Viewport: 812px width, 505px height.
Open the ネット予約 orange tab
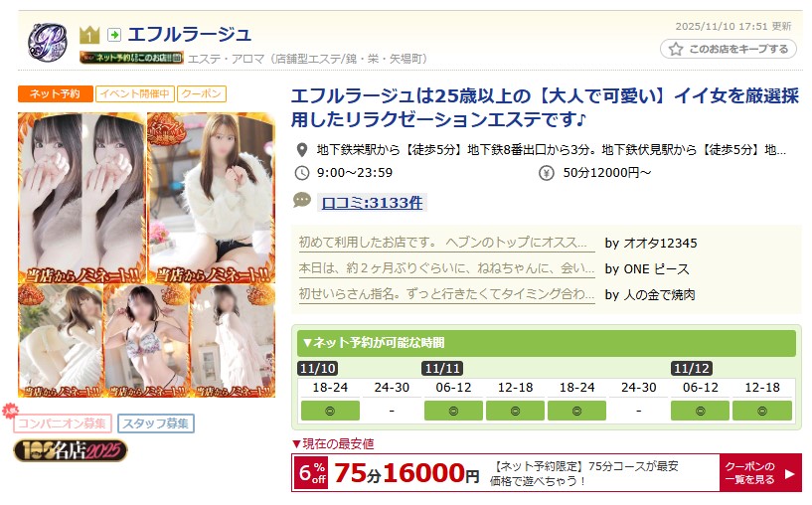tap(56, 93)
